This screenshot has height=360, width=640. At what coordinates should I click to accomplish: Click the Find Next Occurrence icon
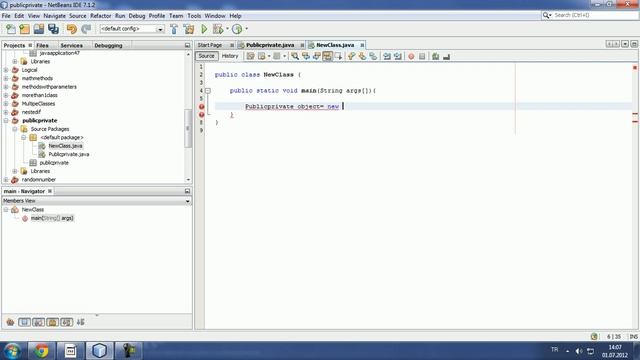[317, 56]
